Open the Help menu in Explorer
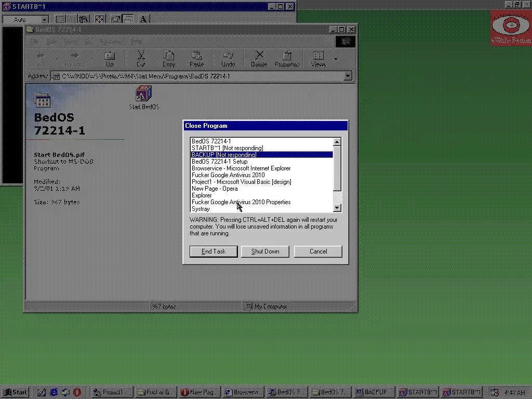The width and height of the screenshot is (532, 399). click(x=136, y=42)
